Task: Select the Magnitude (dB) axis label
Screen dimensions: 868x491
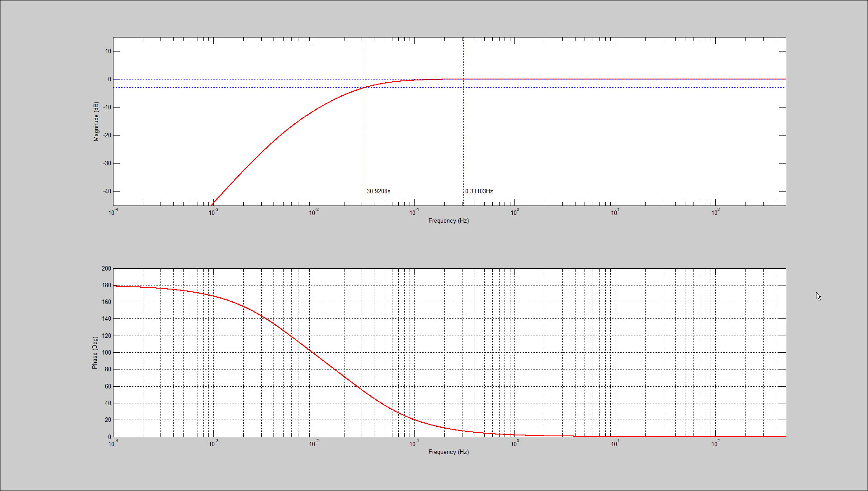Action: [x=96, y=122]
